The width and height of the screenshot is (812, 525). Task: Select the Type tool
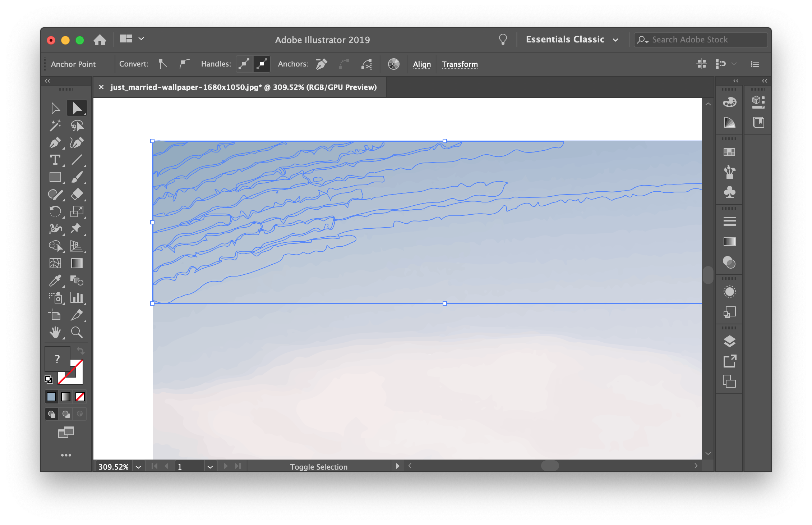coord(55,160)
